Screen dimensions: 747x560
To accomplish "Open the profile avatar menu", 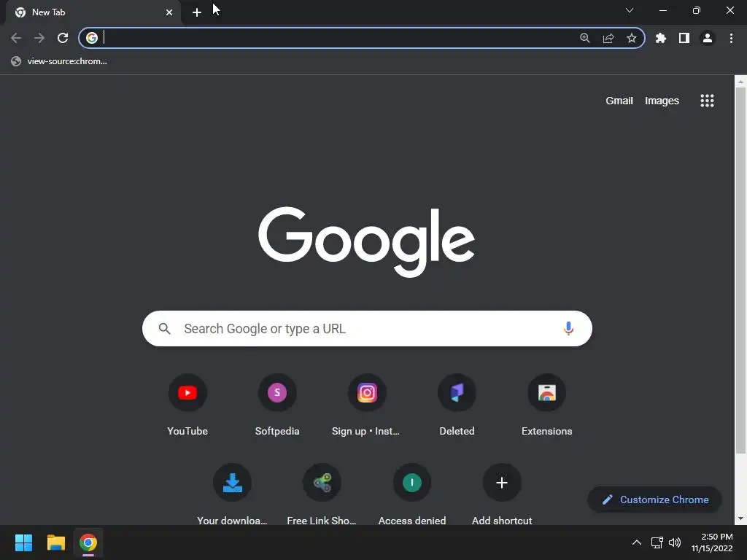I will coord(708,38).
